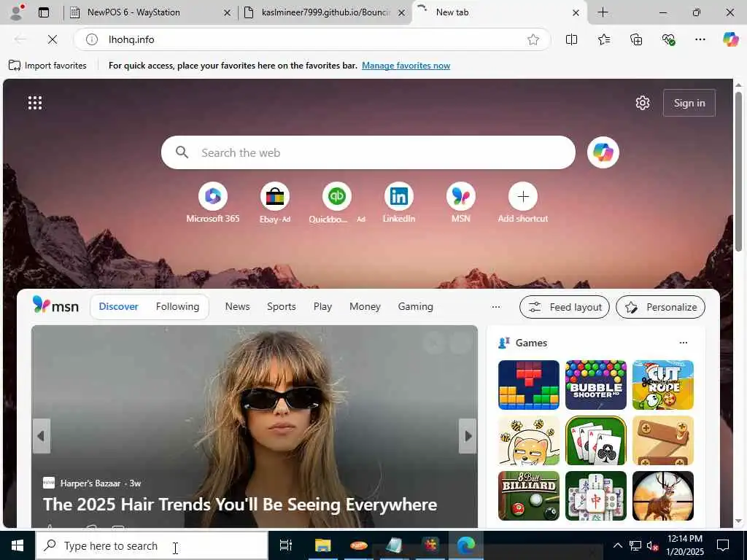This screenshot has width=747, height=560.
Task: Click the Personalize button
Action: coord(660,307)
